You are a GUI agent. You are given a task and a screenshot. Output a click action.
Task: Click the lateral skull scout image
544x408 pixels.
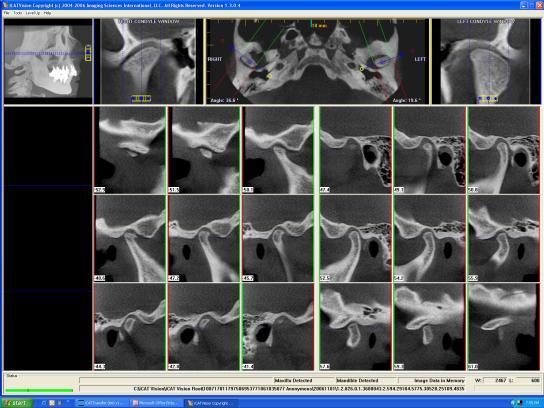point(48,62)
